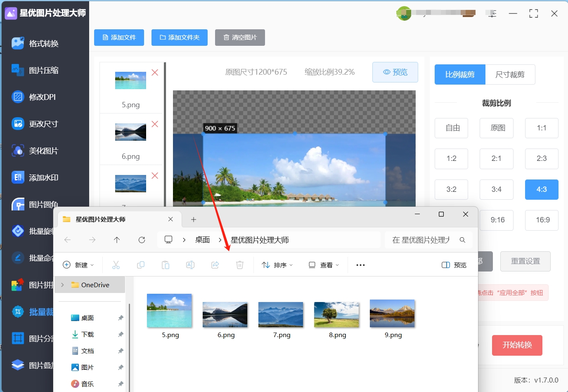Open the 格式转换 format conversion tool
Image resolution: width=568 pixels, height=392 pixels.
44,43
